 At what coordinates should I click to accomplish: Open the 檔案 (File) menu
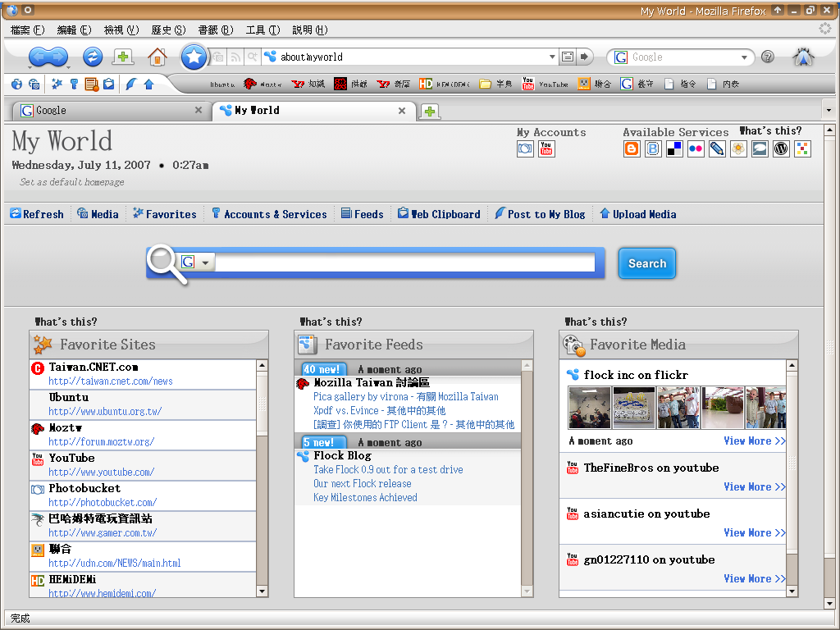(27, 30)
